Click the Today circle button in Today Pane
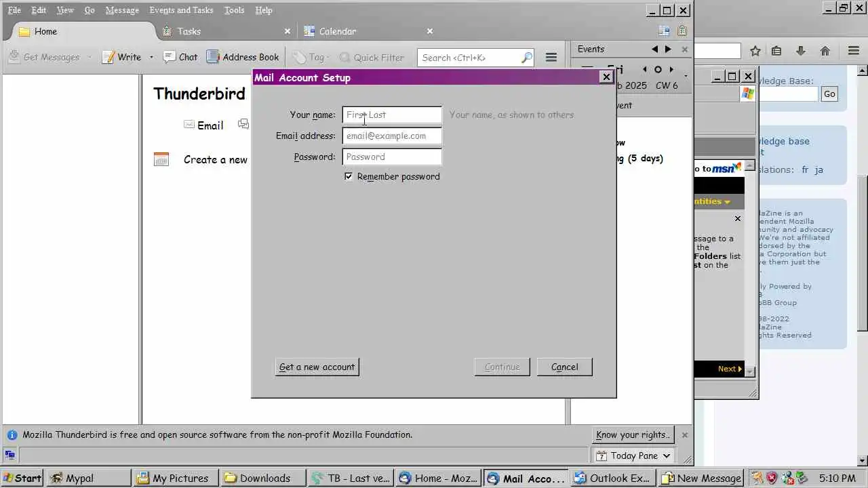 [658, 69]
